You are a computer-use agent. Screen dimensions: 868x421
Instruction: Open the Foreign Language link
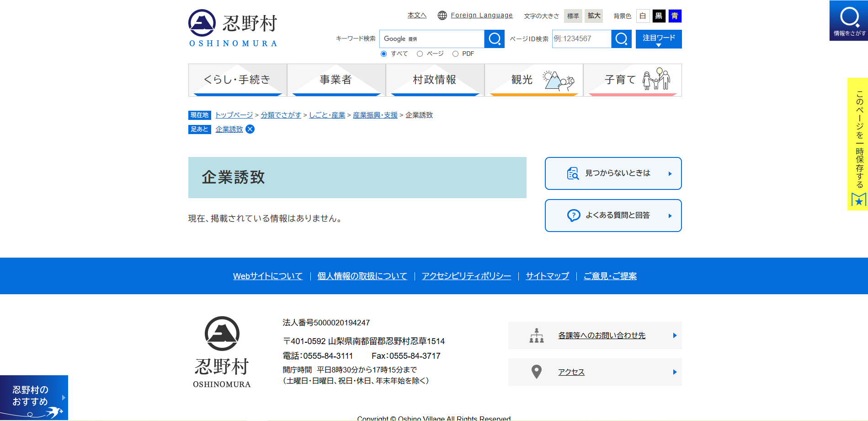click(x=482, y=15)
